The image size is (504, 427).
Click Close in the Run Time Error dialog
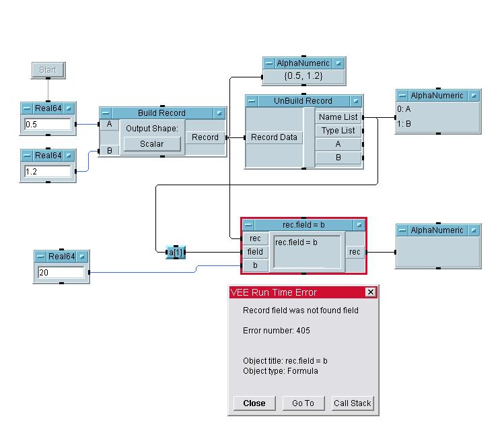coord(254,403)
